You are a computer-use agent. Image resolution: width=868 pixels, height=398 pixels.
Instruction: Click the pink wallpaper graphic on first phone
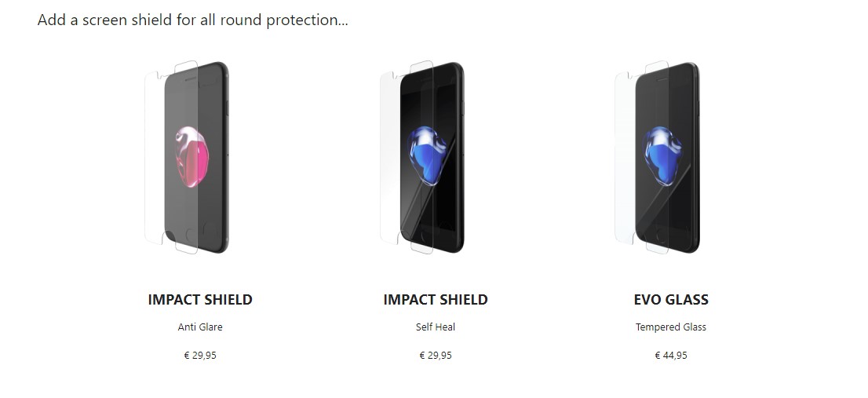click(x=192, y=157)
